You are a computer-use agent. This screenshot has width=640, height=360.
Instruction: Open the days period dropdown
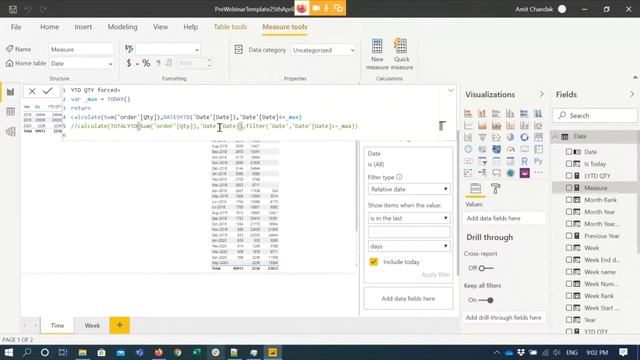(x=409, y=247)
